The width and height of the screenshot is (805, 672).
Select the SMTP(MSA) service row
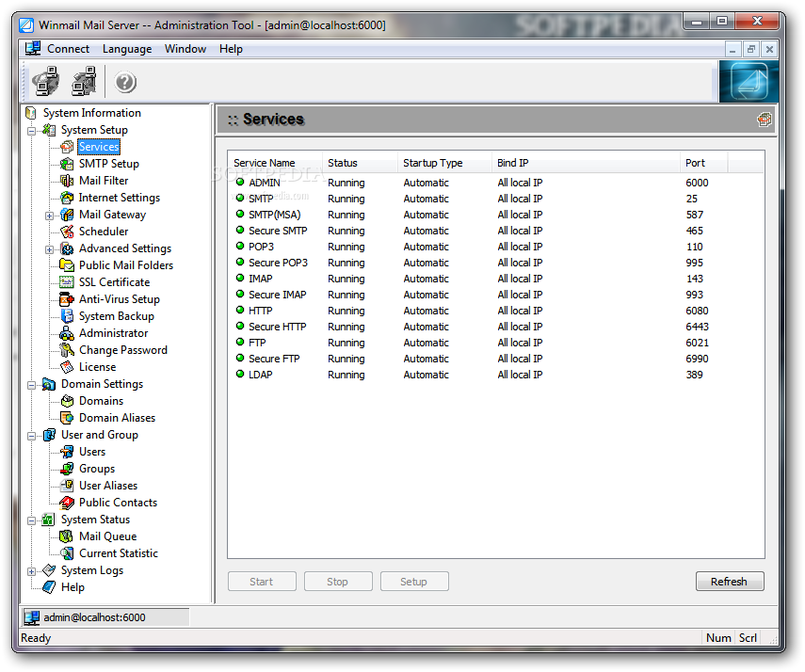pyautogui.click(x=495, y=215)
